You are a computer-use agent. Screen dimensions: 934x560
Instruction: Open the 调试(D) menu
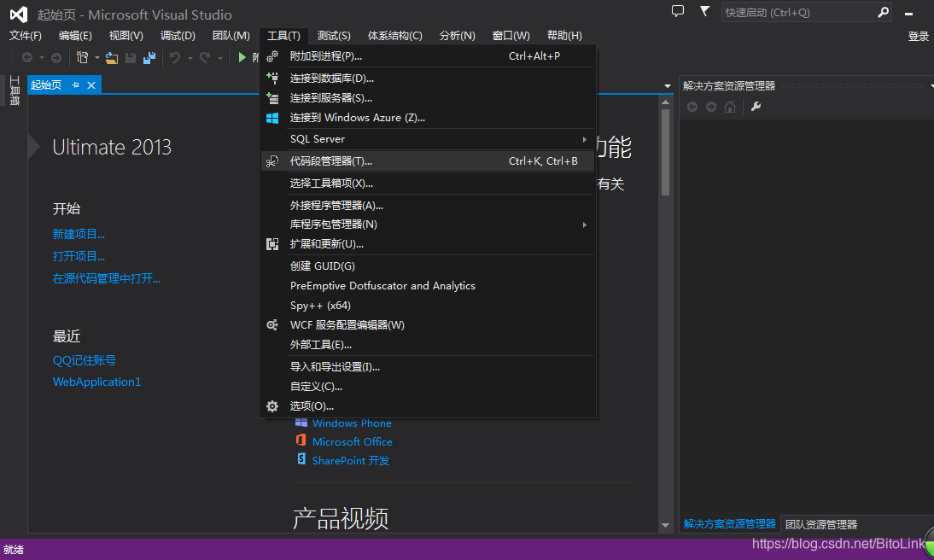click(178, 36)
